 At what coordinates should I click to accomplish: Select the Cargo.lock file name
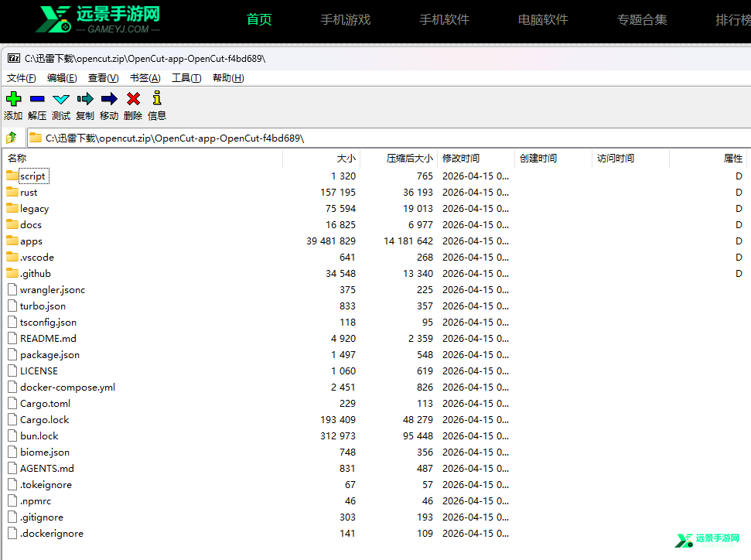pyautogui.click(x=45, y=420)
